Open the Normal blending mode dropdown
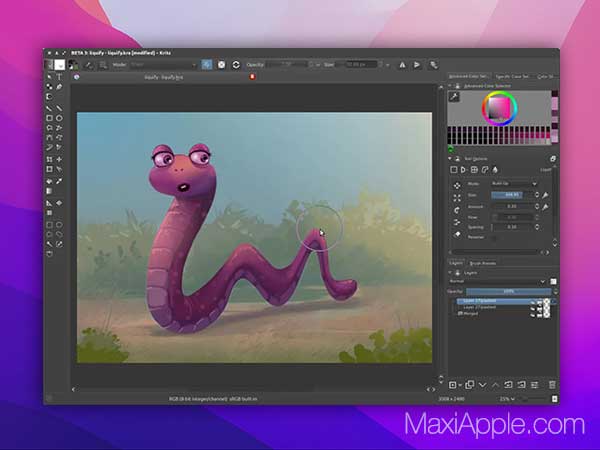Image resolution: width=600 pixels, height=450 pixels. [497, 281]
